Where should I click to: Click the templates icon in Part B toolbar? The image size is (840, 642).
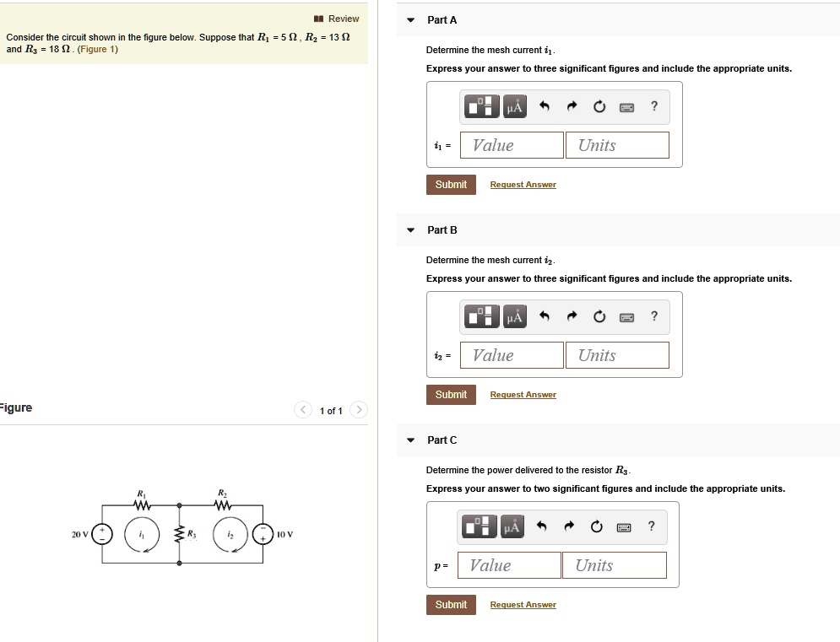point(482,317)
